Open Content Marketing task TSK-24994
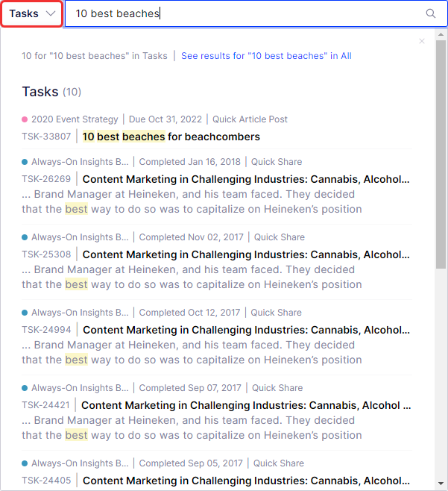Screen dimensions: 448x491 click(x=246, y=330)
